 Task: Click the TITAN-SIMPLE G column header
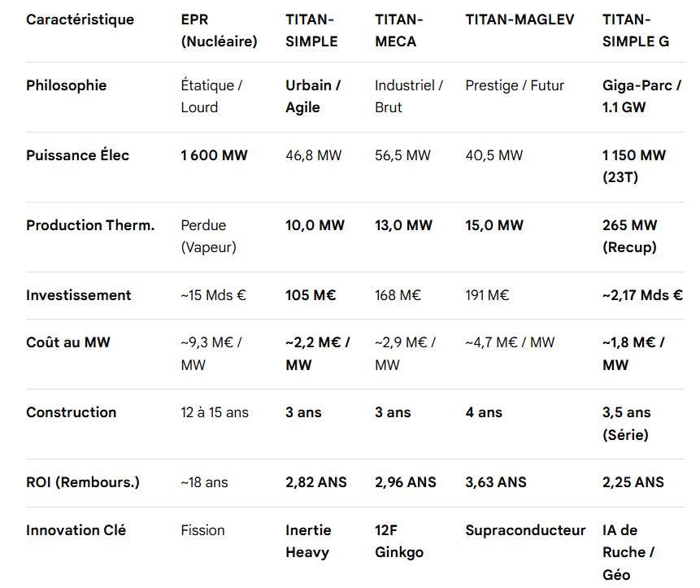coord(636,30)
